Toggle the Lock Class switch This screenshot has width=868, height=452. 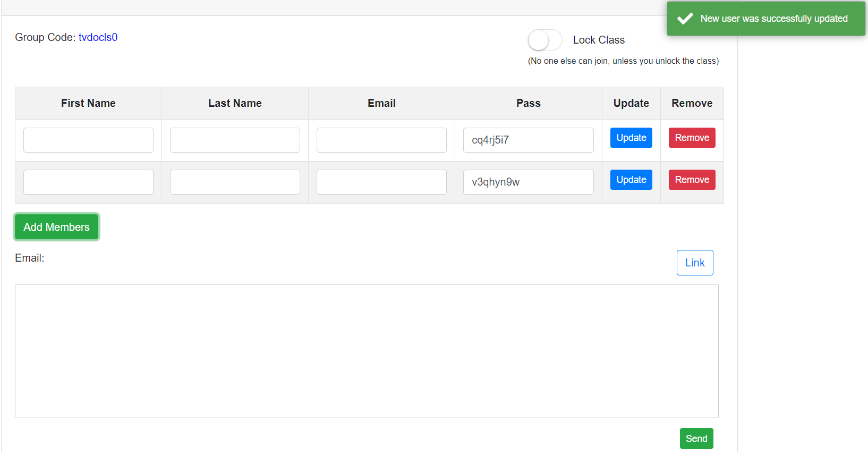click(544, 40)
